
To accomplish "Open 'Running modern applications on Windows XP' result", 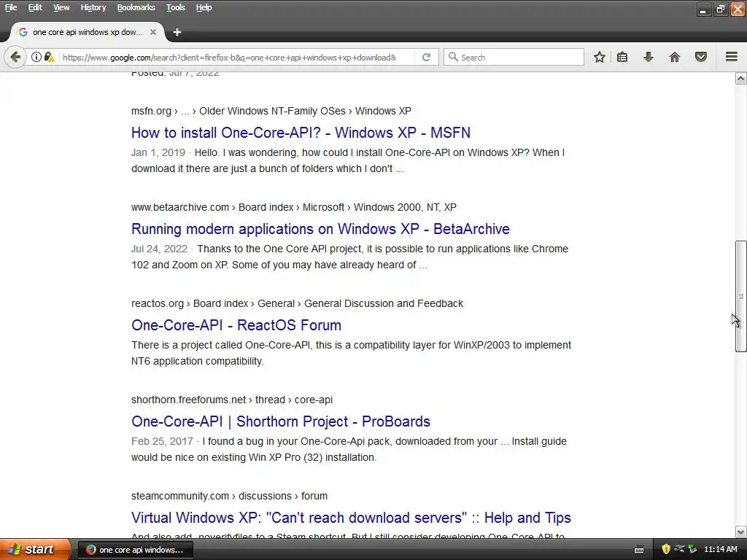I will [320, 229].
